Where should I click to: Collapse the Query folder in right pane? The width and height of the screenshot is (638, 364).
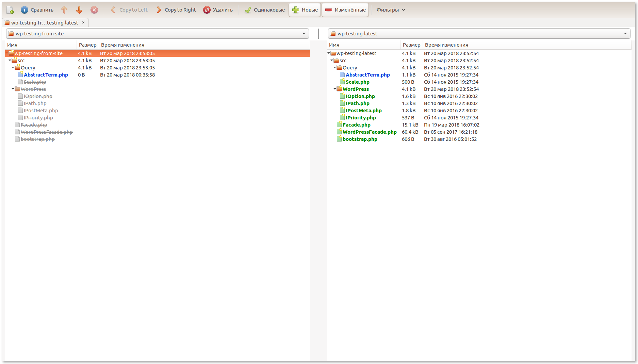[x=335, y=68]
